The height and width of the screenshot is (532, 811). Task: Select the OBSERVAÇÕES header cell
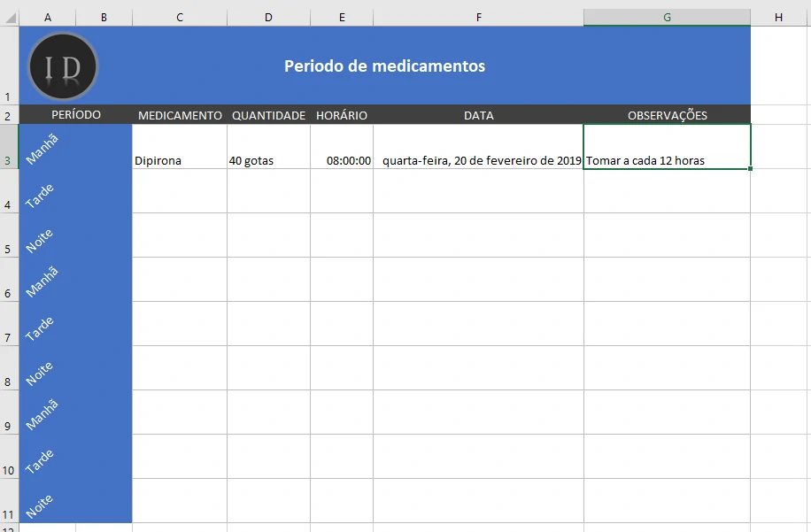pos(666,114)
